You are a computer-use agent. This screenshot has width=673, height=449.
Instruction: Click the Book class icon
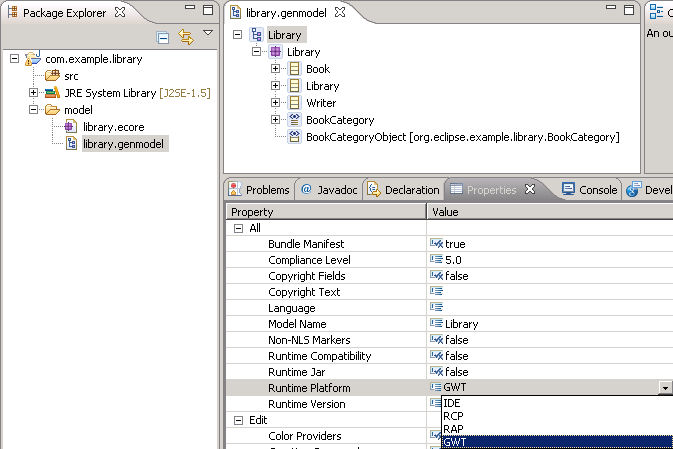coord(294,69)
